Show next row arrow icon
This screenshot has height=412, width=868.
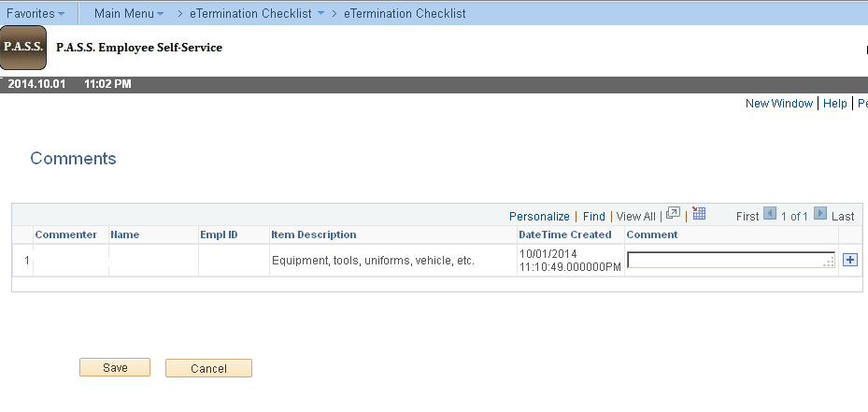[820, 213]
